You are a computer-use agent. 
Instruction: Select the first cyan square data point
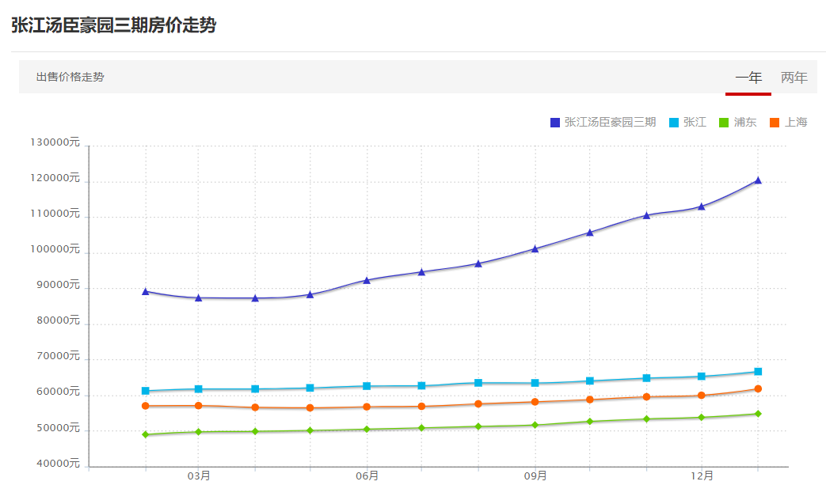point(146,391)
